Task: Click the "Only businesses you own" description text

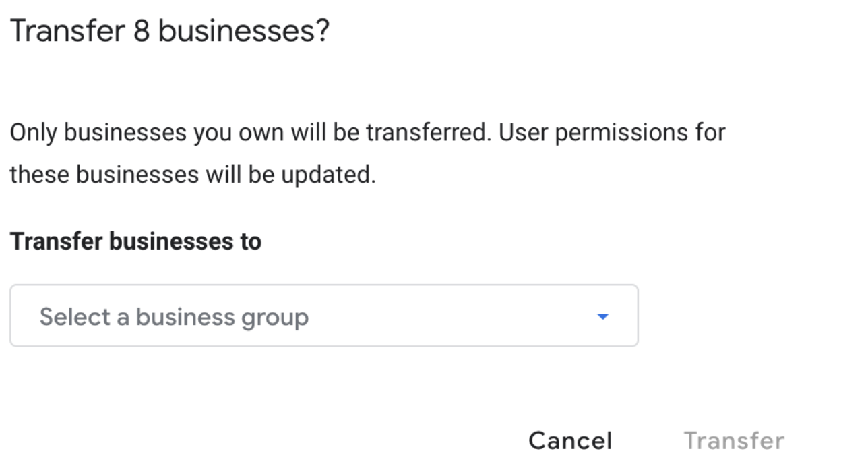Action: (x=148, y=133)
